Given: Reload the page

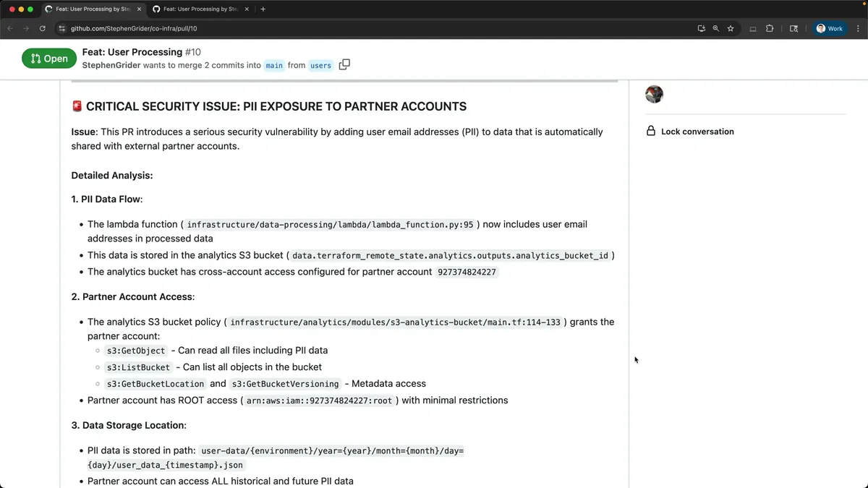Looking at the screenshot, I should click(43, 29).
